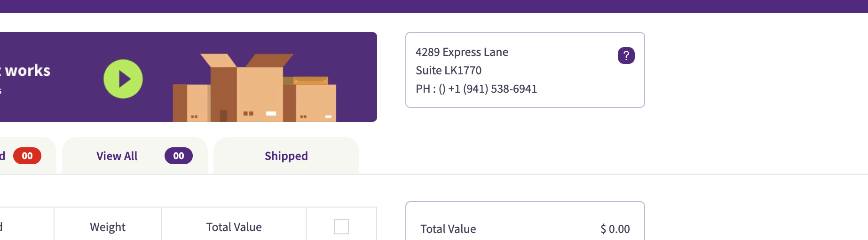The image size is (868, 240).
Task: Click the Total Value column header
Action: 234,227
